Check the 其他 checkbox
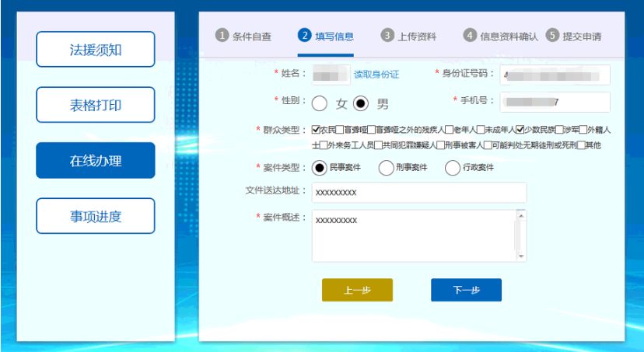 click(581, 145)
